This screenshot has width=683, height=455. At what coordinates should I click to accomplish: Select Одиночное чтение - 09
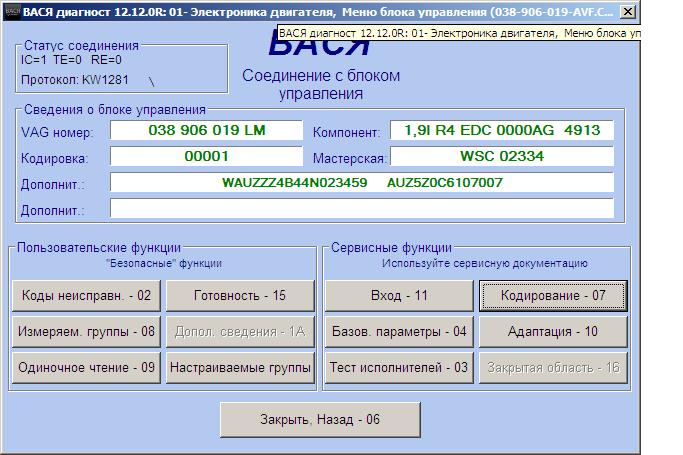click(86, 368)
